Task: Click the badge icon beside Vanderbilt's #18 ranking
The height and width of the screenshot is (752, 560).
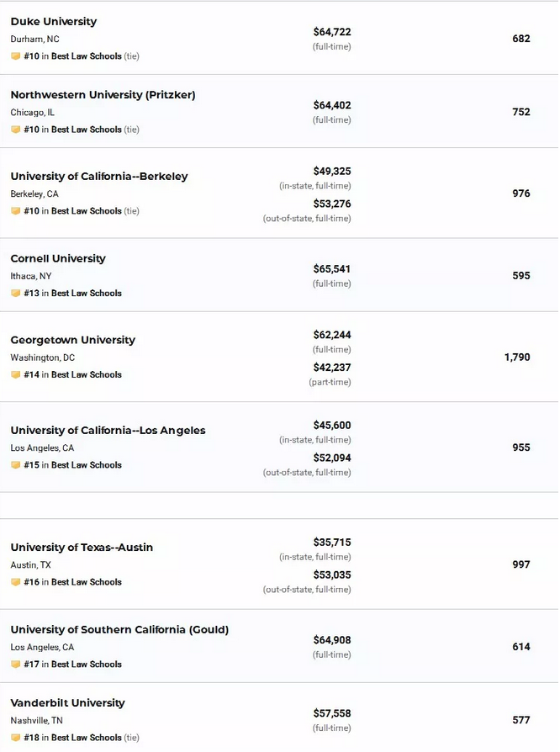Action: 15,738
